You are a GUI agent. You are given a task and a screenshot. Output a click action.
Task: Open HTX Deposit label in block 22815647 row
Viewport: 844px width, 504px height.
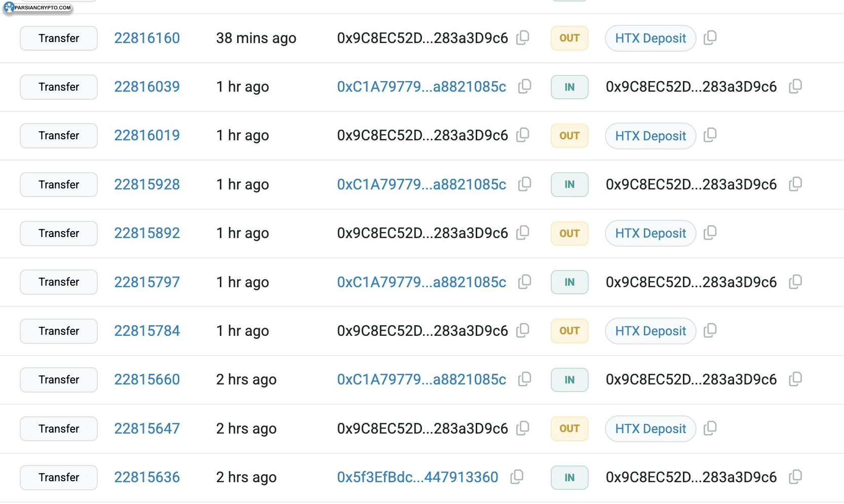tap(650, 429)
